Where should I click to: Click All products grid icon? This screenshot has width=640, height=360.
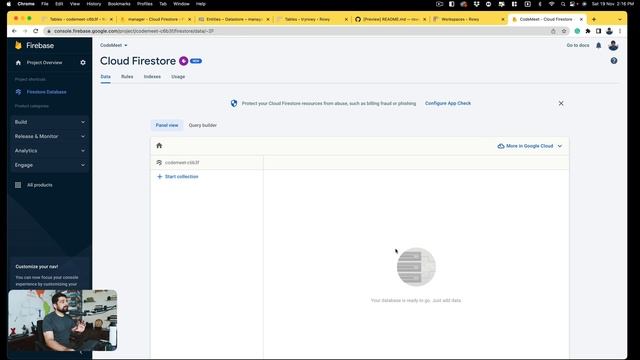point(18,185)
